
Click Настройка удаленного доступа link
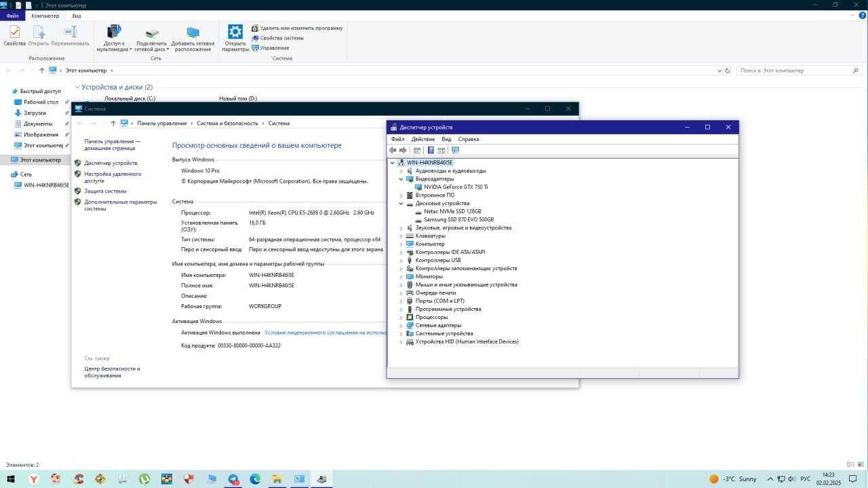click(x=113, y=177)
